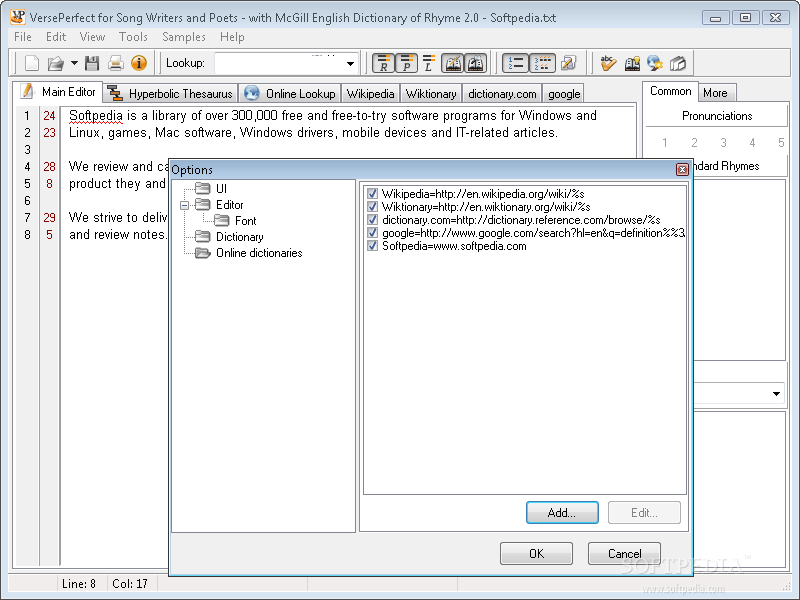Click the Edit... button
Viewport: 800px width, 600px height.
tap(644, 512)
